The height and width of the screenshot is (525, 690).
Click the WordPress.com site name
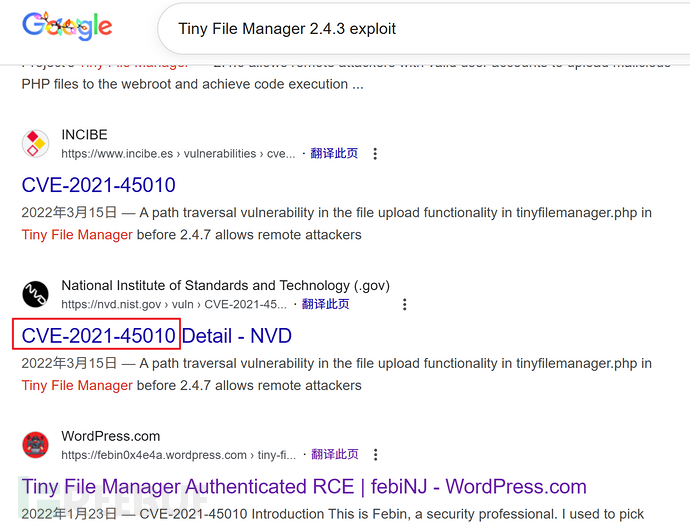pyautogui.click(x=110, y=436)
